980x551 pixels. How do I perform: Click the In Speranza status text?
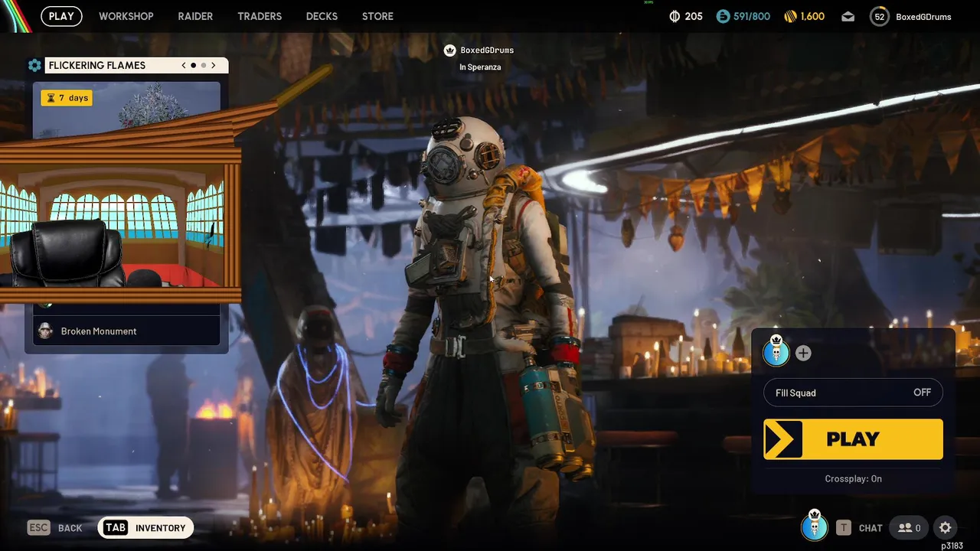coord(480,67)
